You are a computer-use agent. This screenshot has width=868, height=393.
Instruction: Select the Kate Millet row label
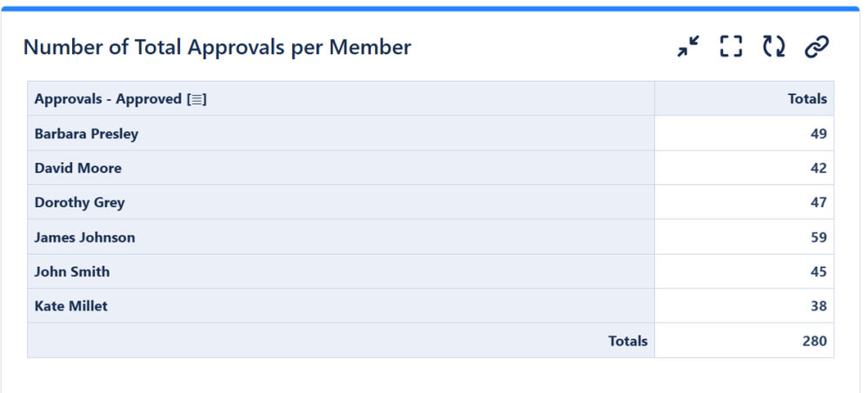click(x=71, y=306)
